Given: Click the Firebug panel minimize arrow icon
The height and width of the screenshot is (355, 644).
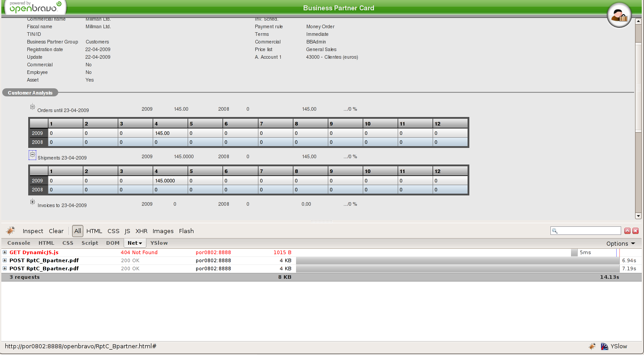Looking at the screenshot, I should pyautogui.click(x=627, y=231).
